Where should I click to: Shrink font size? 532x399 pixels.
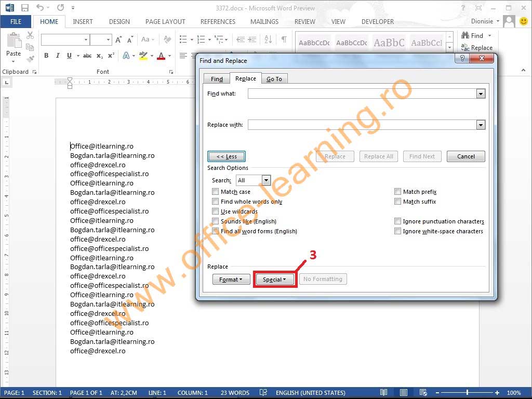[x=130, y=39]
